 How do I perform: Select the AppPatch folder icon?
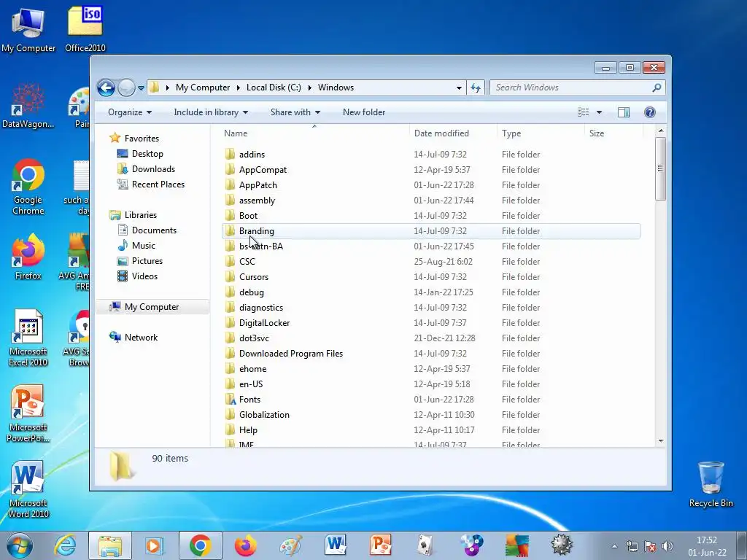click(x=230, y=184)
